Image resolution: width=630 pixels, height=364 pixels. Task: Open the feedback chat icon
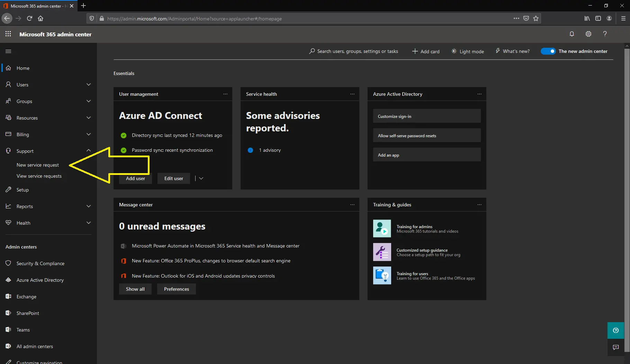pyautogui.click(x=616, y=347)
